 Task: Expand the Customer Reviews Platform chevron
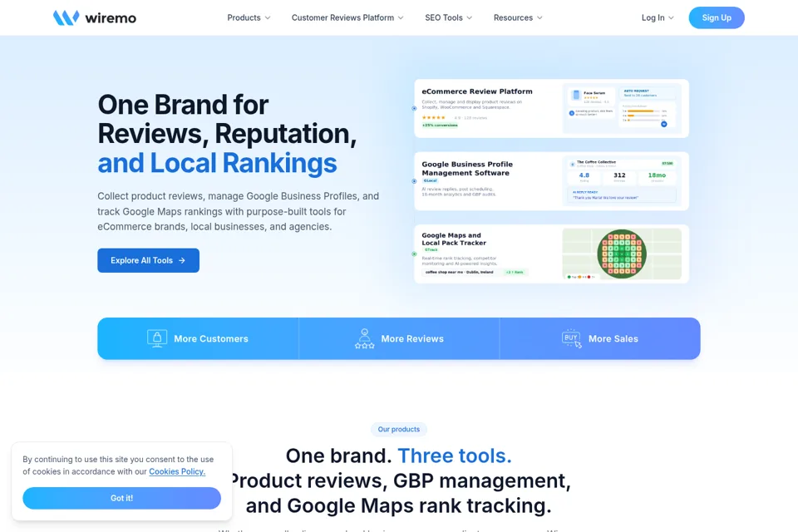(401, 17)
